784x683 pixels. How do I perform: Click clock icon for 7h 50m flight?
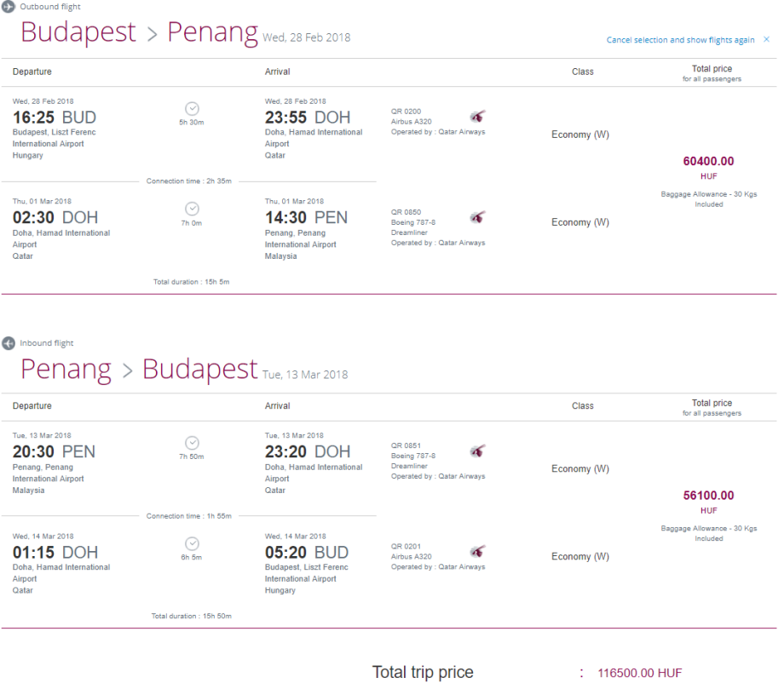[192, 443]
